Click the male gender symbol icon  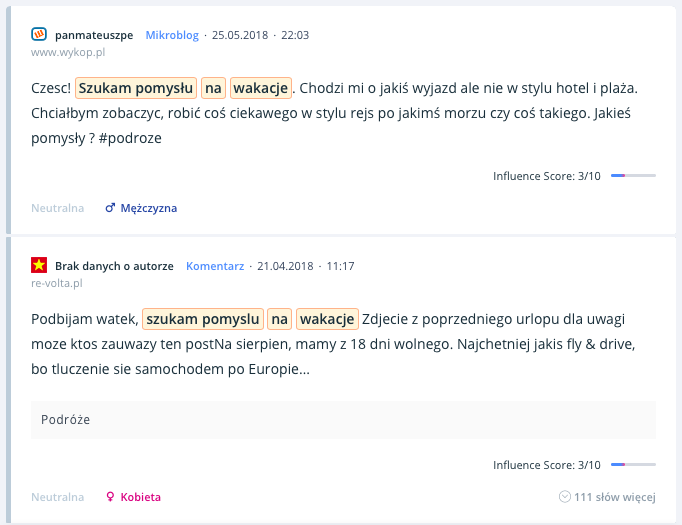[110, 208]
